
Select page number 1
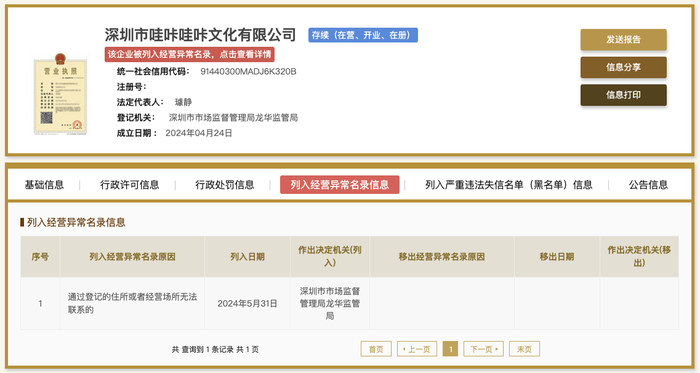click(x=450, y=349)
